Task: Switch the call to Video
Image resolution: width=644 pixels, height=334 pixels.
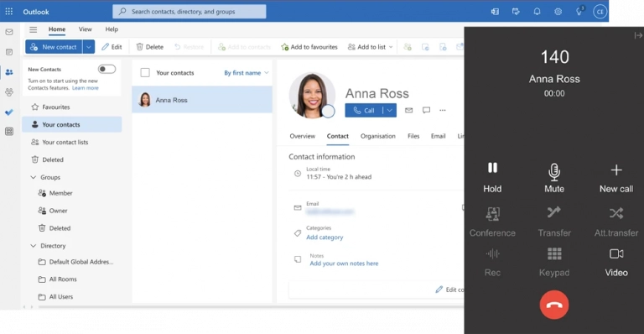Action: tap(616, 262)
